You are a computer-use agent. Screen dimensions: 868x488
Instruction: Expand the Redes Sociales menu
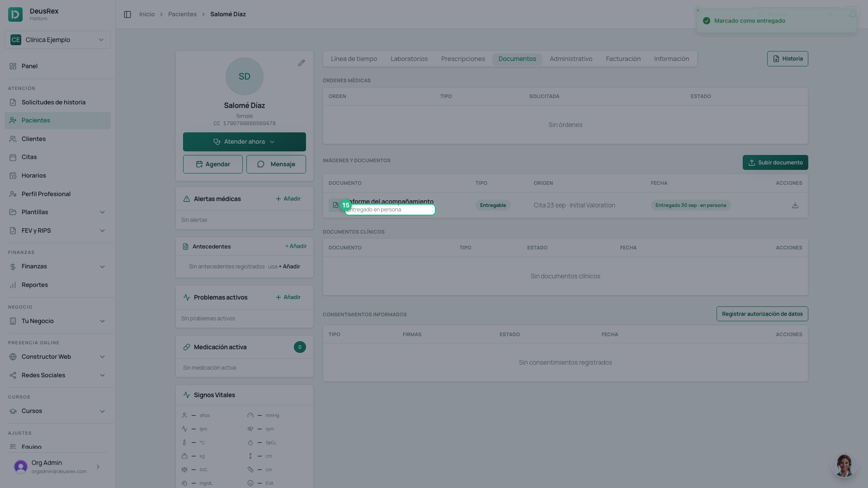(x=57, y=375)
